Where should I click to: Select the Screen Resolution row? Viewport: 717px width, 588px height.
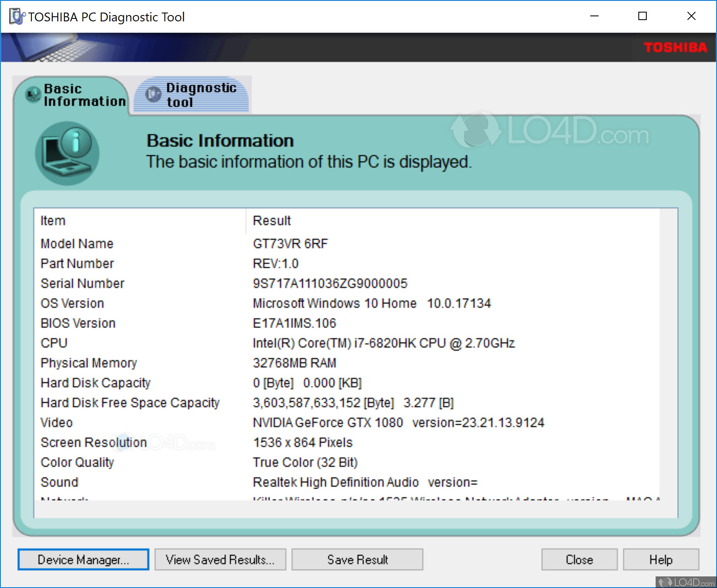[94, 442]
